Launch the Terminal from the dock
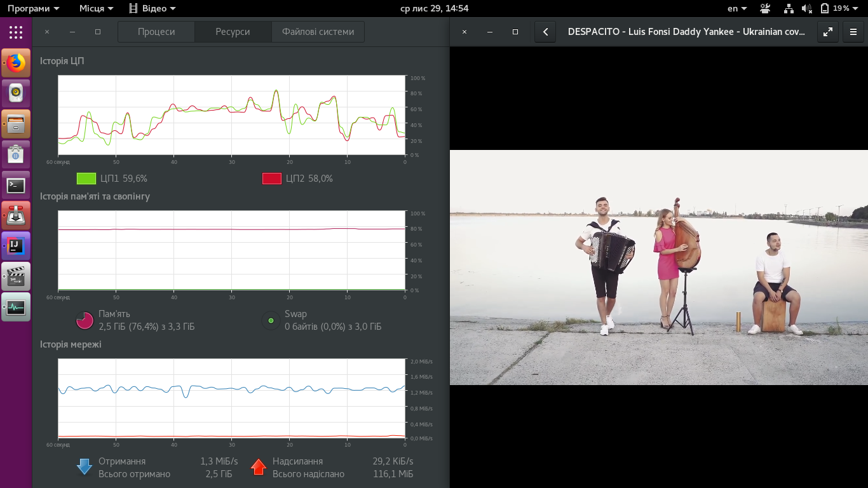868x488 pixels. point(16,186)
